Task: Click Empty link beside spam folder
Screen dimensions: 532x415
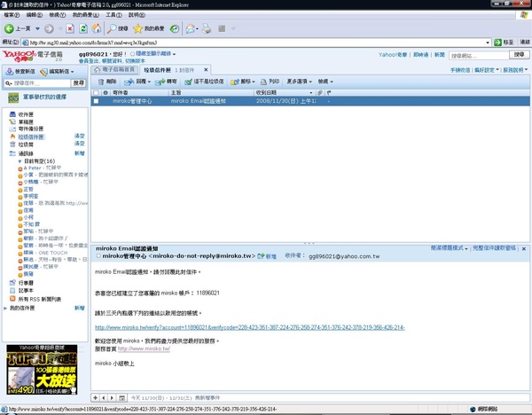Action: [80, 136]
